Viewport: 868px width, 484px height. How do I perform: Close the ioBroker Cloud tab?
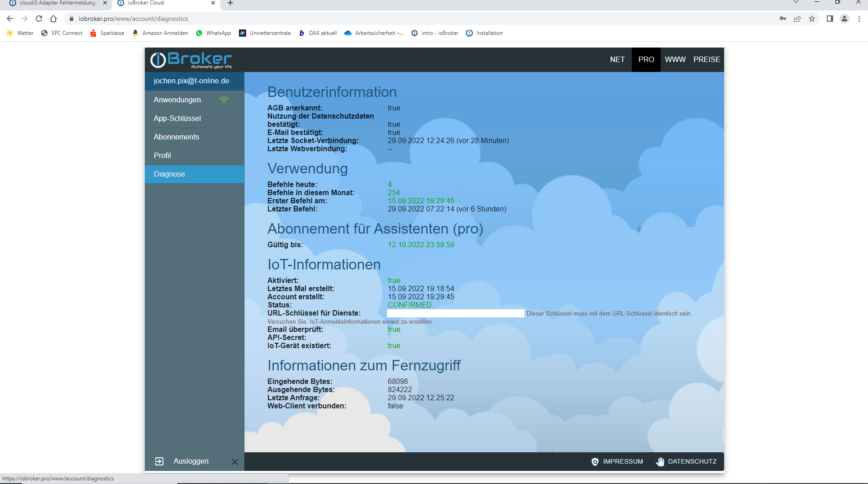click(213, 3)
